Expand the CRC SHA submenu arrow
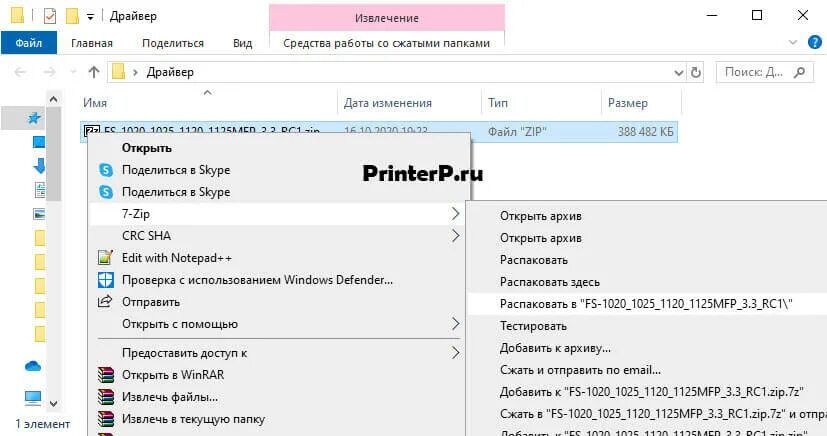This screenshot has width=827, height=436. click(x=455, y=236)
